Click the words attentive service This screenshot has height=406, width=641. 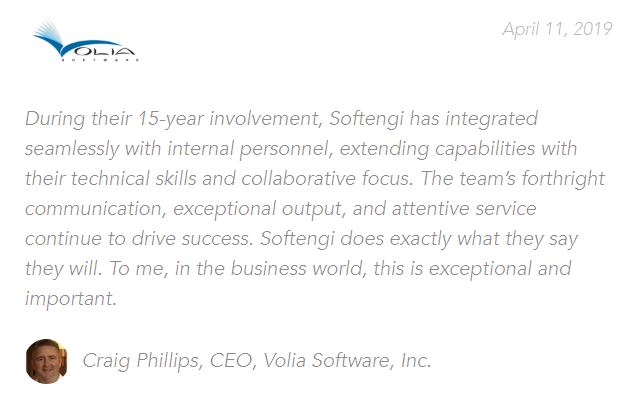click(464, 209)
